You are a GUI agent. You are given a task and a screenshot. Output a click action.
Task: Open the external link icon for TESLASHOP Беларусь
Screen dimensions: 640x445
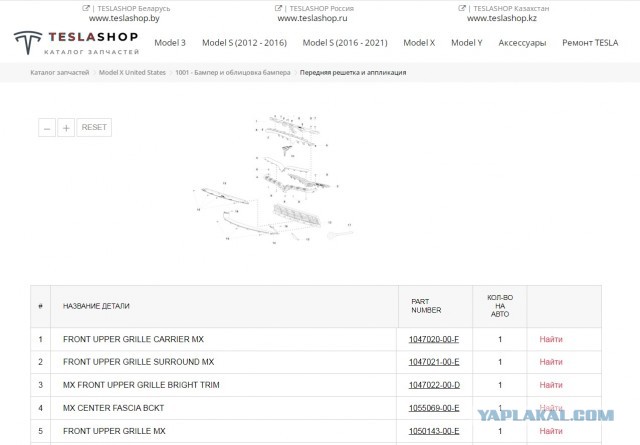(x=86, y=8)
